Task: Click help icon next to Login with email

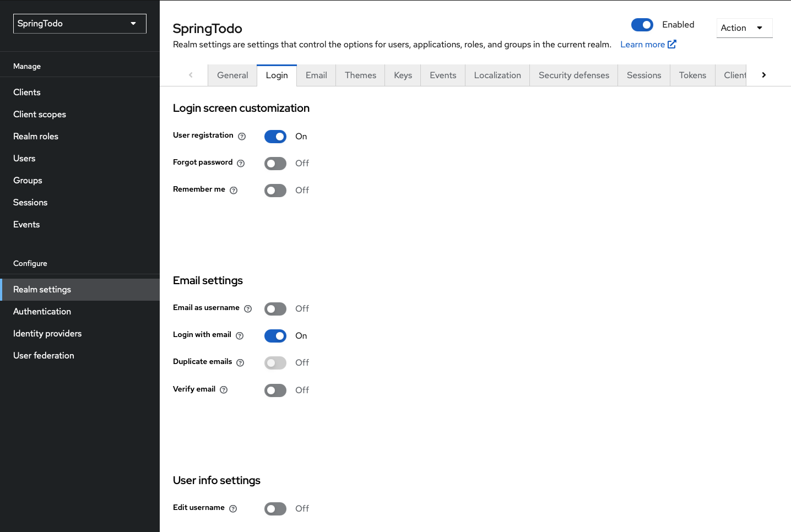Action: (240, 335)
